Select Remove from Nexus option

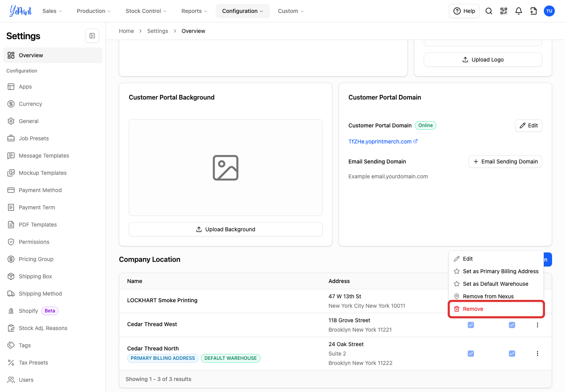click(496, 296)
